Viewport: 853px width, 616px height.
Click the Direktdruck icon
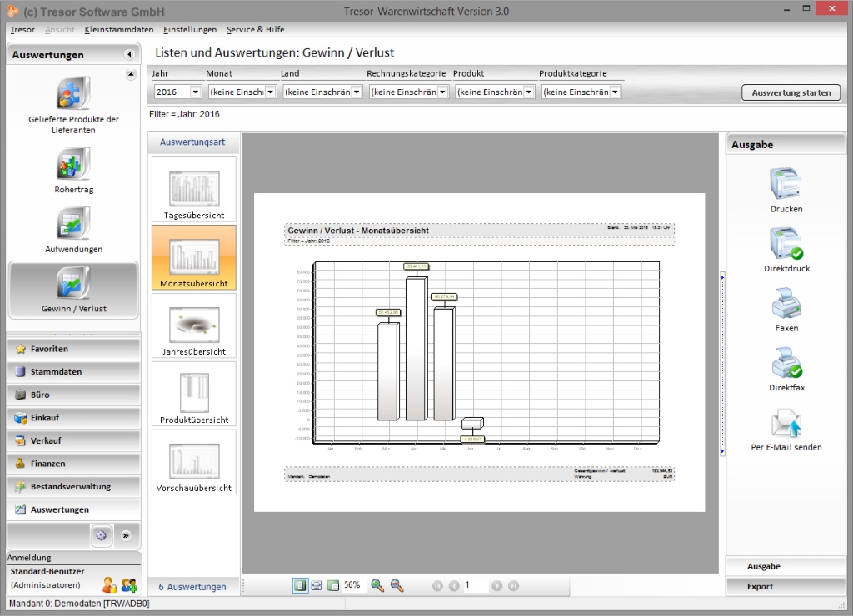[x=786, y=244]
